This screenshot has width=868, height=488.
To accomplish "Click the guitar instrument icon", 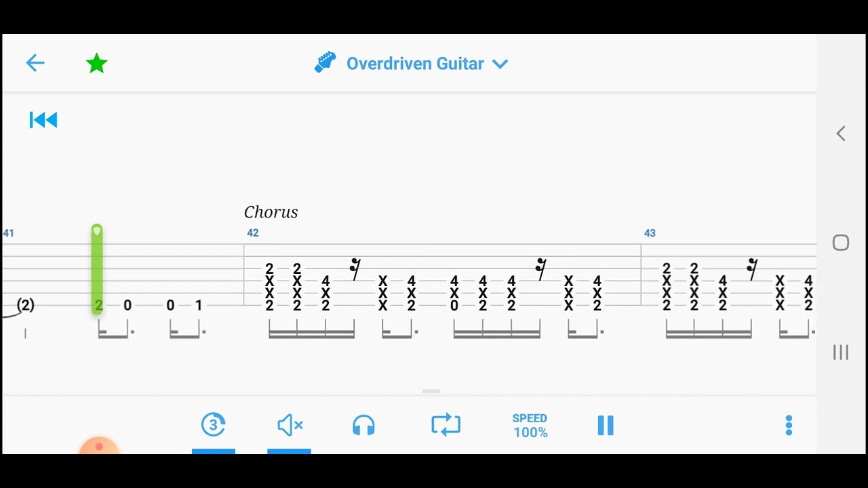I will pos(325,63).
